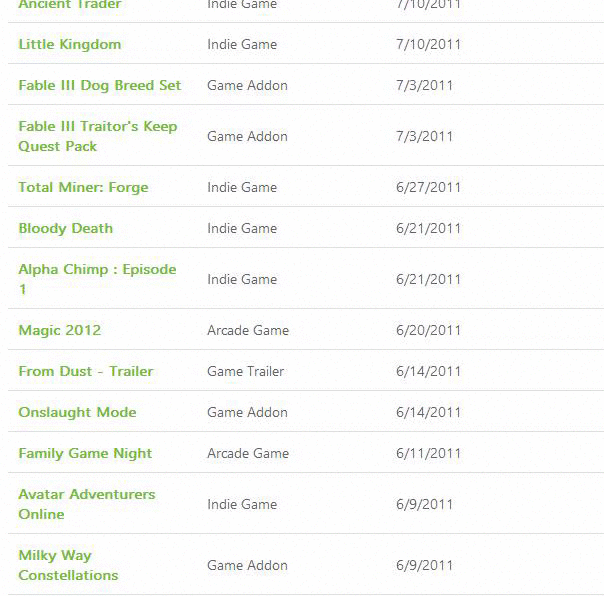Select the Family Game Night link
The image size is (604, 596).
[85, 453]
